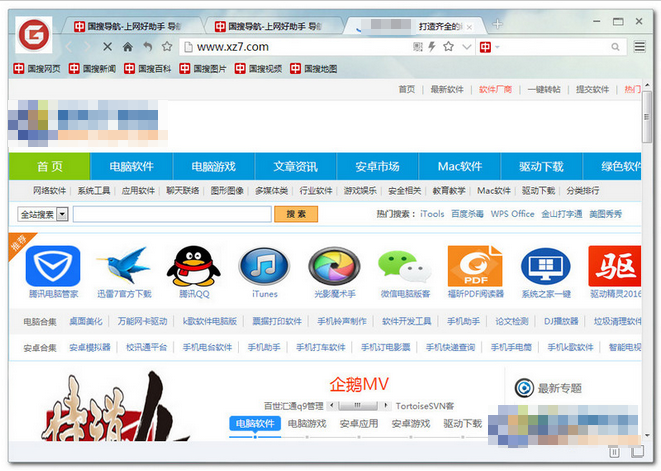Click the 软件厂商 top link
Viewport: 661px width, 471px height.
coord(495,89)
